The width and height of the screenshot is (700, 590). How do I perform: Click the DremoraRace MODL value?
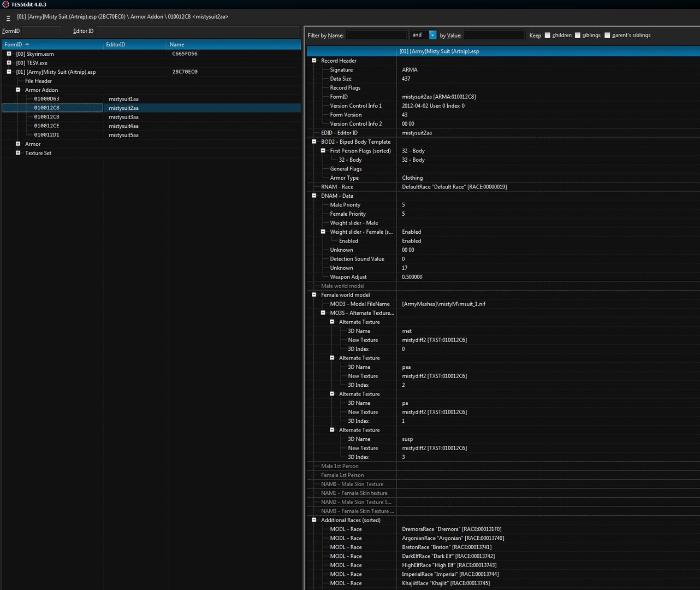point(452,529)
